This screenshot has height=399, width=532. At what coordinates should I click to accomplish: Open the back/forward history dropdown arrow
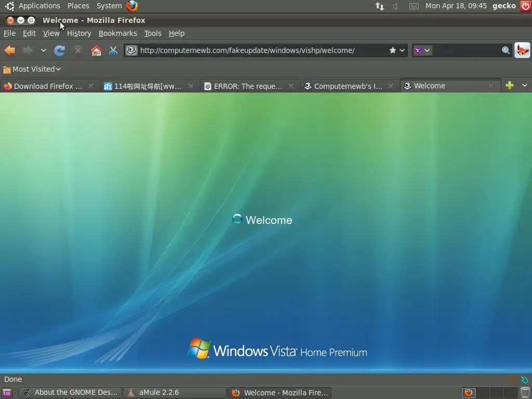pyautogui.click(x=44, y=50)
